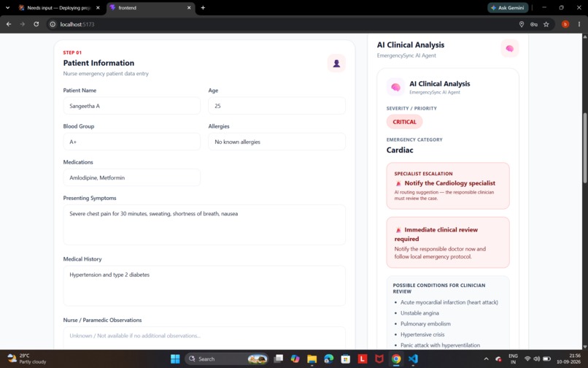Click the scrollbar down arrow

(x=584, y=346)
